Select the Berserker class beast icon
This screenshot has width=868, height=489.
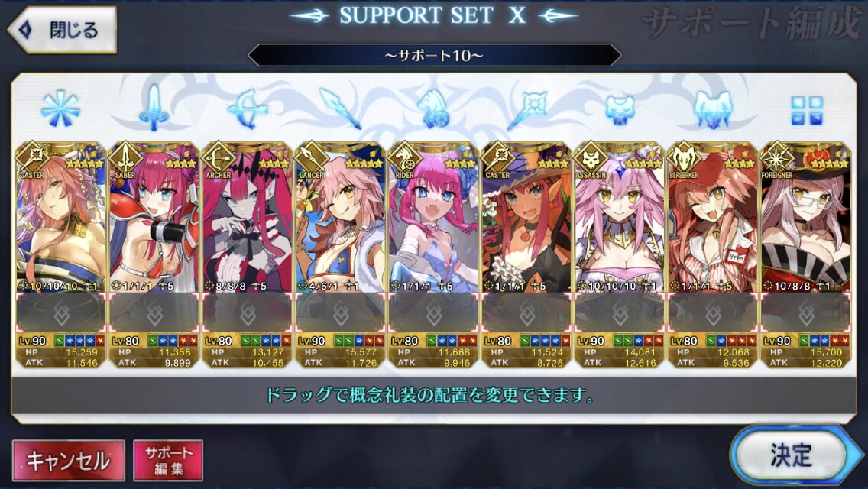tap(713, 109)
